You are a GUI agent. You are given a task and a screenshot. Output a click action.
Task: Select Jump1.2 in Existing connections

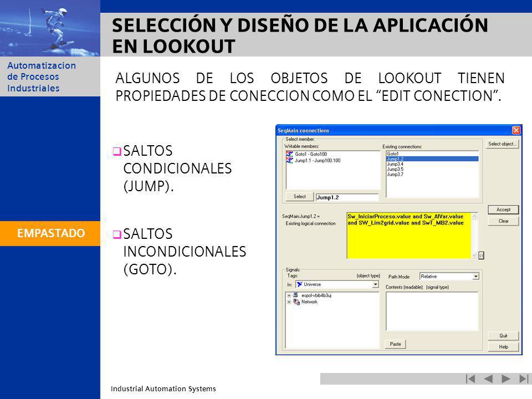pyautogui.click(x=433, y=159)
